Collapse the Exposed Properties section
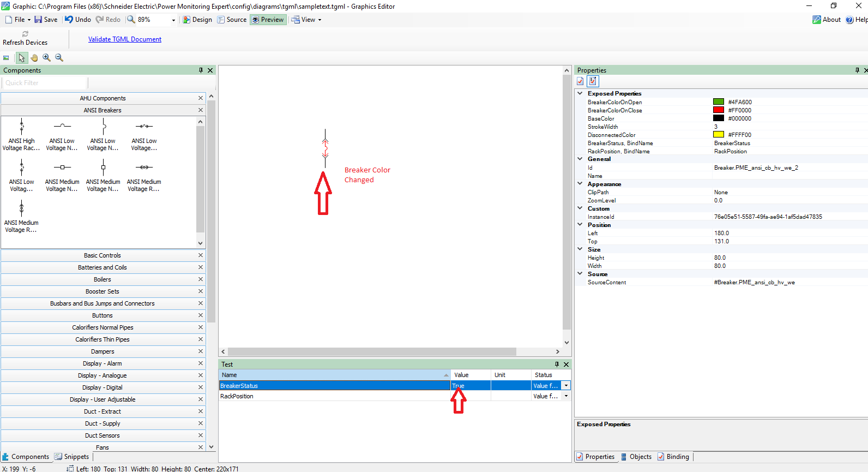This screenshot has height=472, width=868. point(580,93)
